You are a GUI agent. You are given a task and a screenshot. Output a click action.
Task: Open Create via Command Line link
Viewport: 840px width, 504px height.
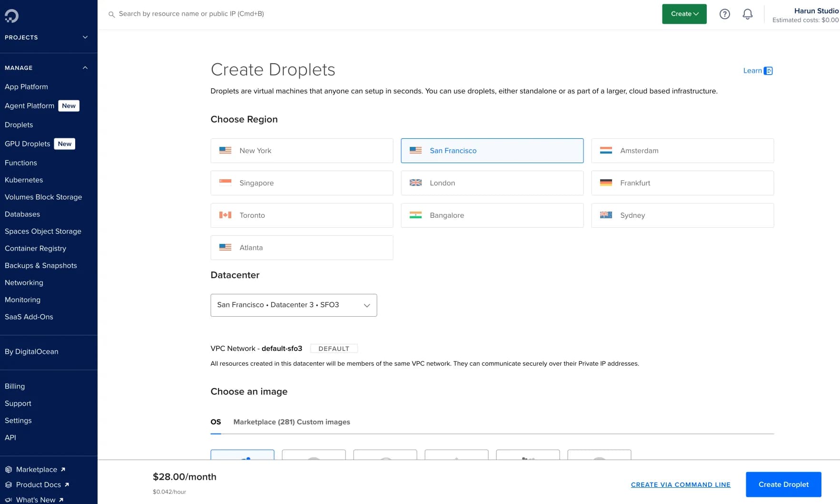point(680,485)
